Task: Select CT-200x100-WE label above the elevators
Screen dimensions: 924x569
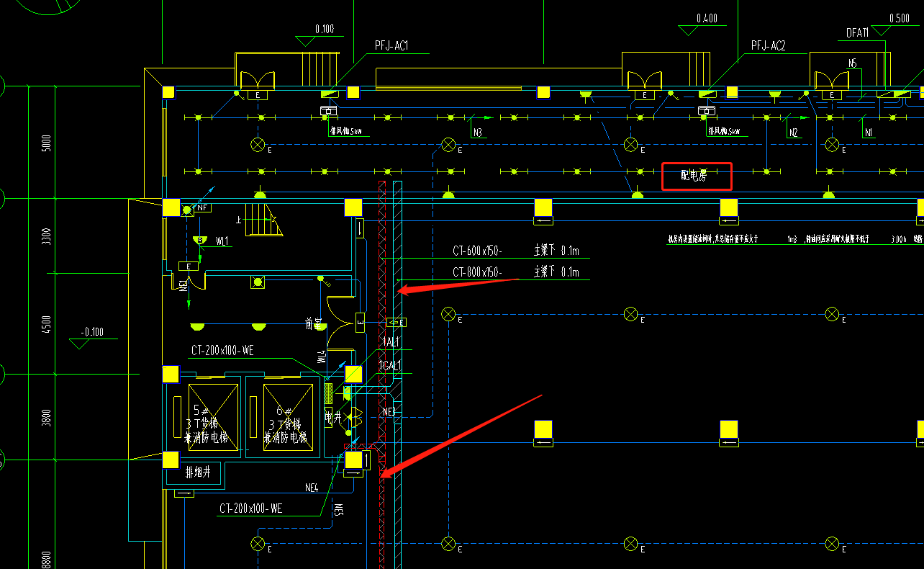Action: [222, 351]
